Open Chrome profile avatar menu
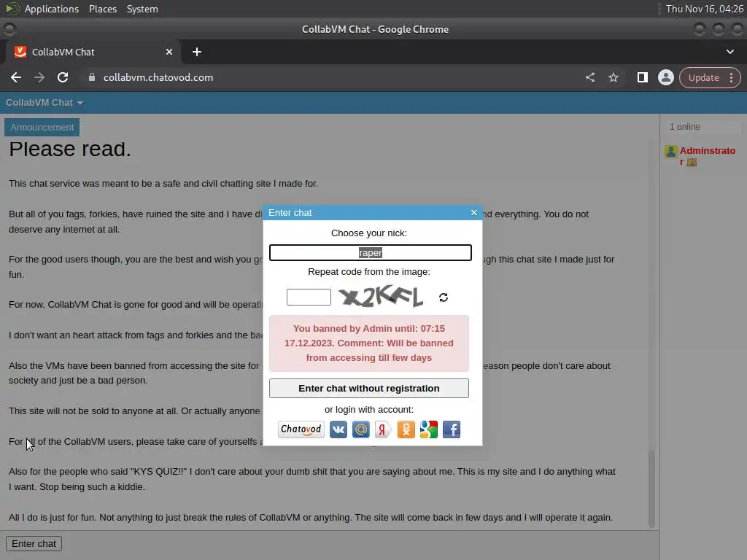 click(665, 77)
